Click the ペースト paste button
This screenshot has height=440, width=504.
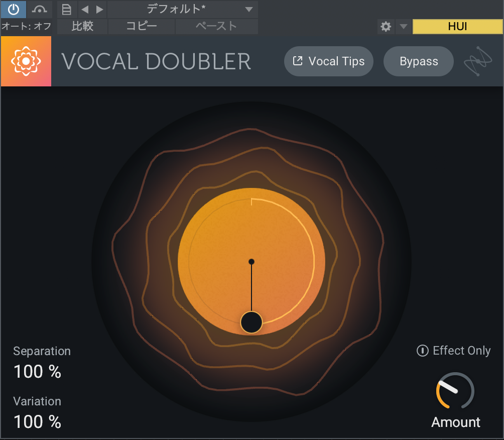[x=216, y=26]
